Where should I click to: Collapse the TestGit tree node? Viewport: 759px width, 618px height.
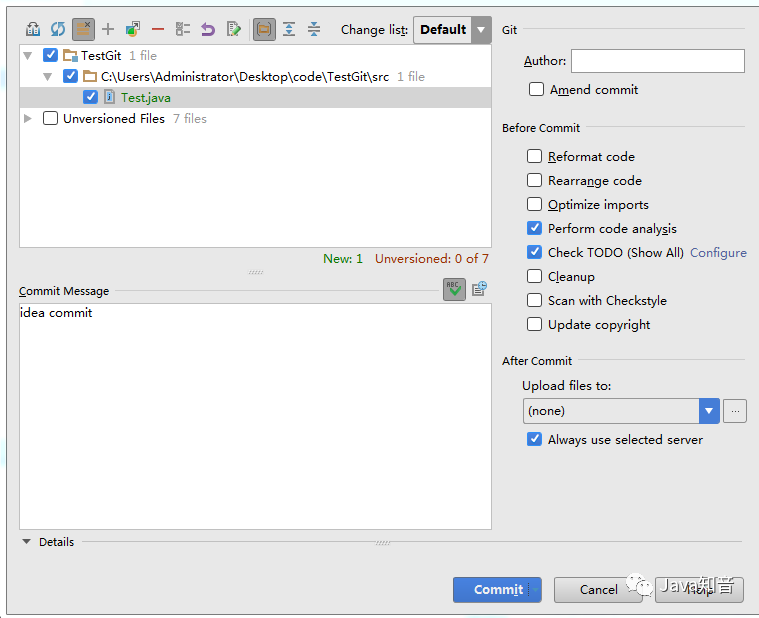point(28,56)
